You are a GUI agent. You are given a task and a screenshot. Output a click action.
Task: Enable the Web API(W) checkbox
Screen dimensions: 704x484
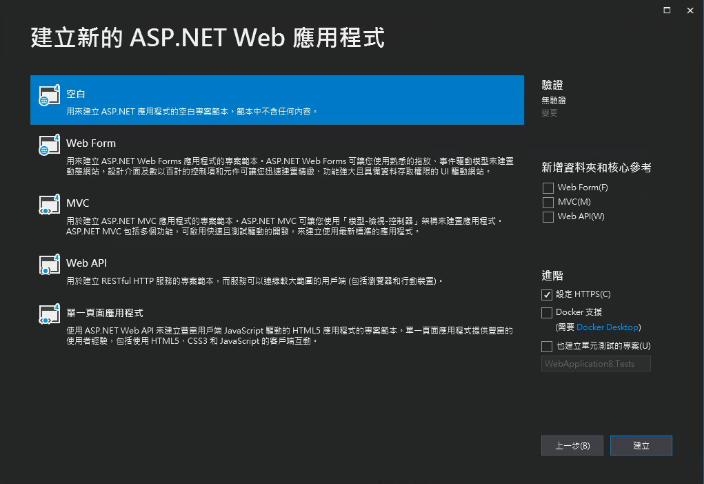(548, 217)
